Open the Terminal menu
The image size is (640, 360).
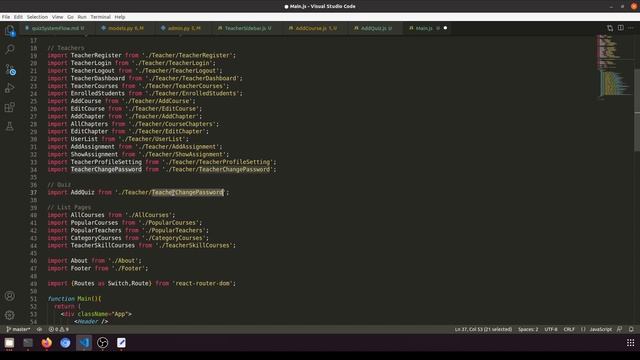tap(100, 17)
